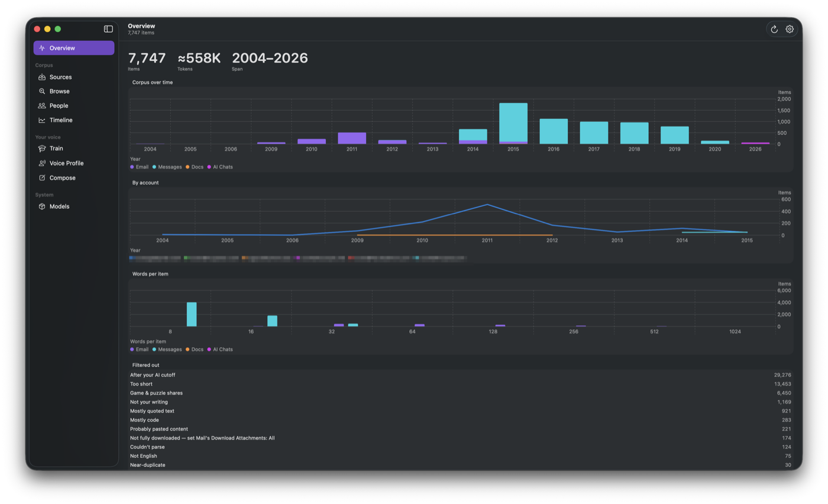Click the Timeline chart icon in sidebar

pyautogui.click(x=42, y=120)
